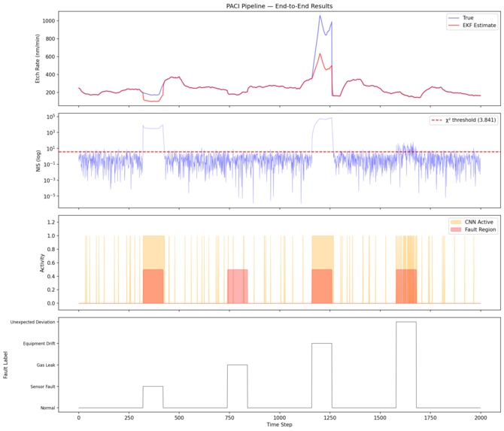The image size is (504, 431).
Task: Select the 'Gas Leak' tick label
Action: pyautogui.click(x=46, y=365)
